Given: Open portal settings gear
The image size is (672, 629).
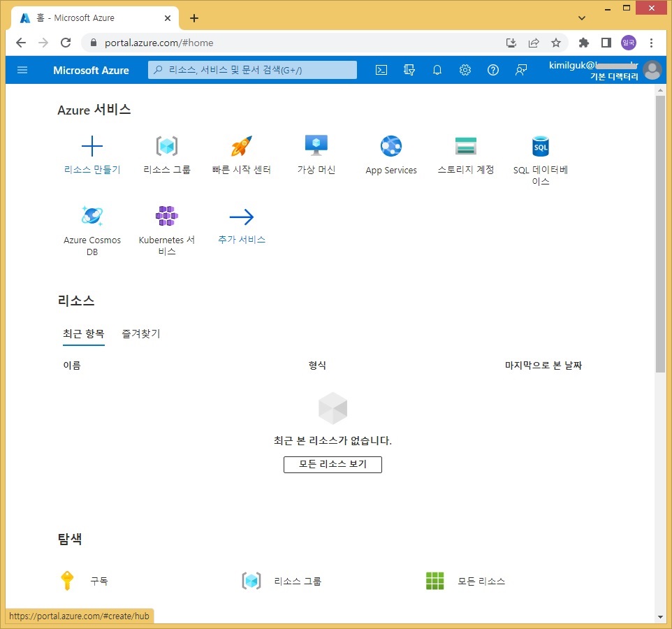Looking at the screenshot, I should pos(465,70).
